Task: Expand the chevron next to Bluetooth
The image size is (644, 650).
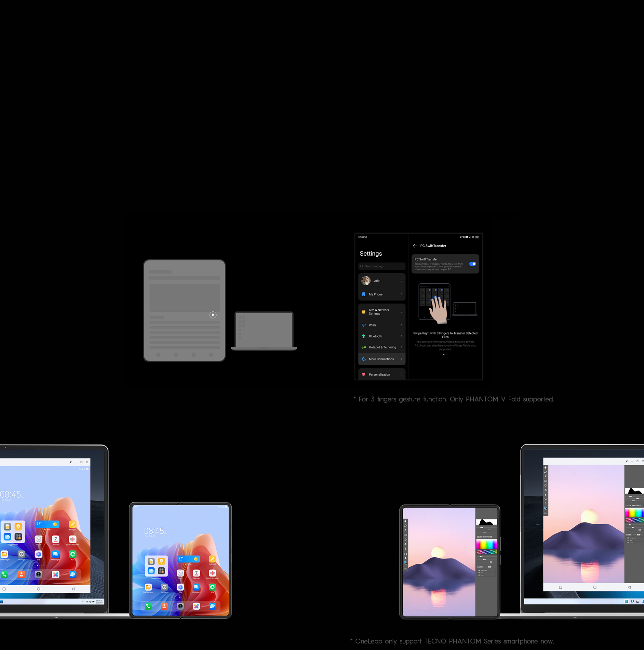Action: click(x=402, y=336)
